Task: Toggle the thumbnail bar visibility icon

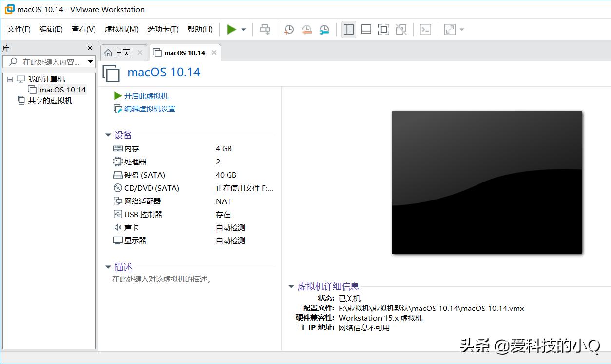Action: (366, 29)
